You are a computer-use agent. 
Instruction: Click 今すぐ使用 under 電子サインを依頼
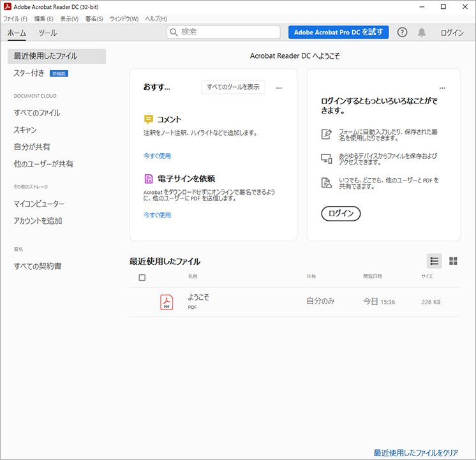pyautogui.click(x=157, y=215)
